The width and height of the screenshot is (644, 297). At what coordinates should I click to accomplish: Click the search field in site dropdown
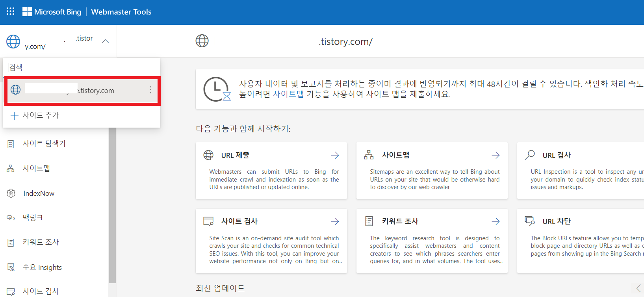(x=82, y=67)
